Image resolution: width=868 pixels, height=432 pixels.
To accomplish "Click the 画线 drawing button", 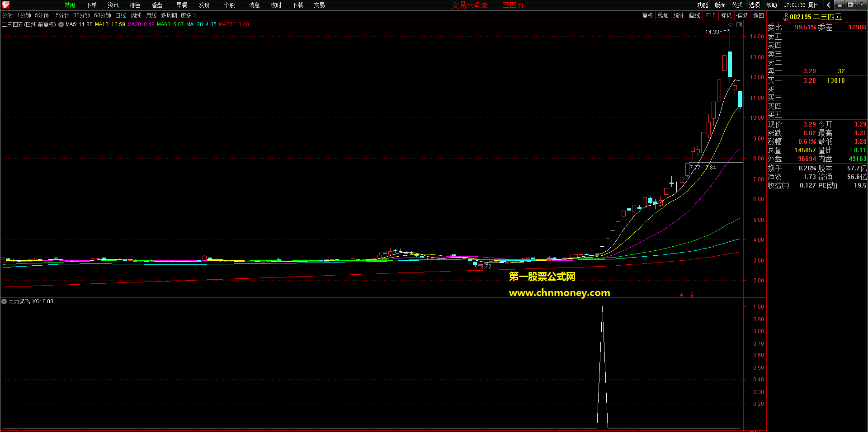I will [694, 15].
